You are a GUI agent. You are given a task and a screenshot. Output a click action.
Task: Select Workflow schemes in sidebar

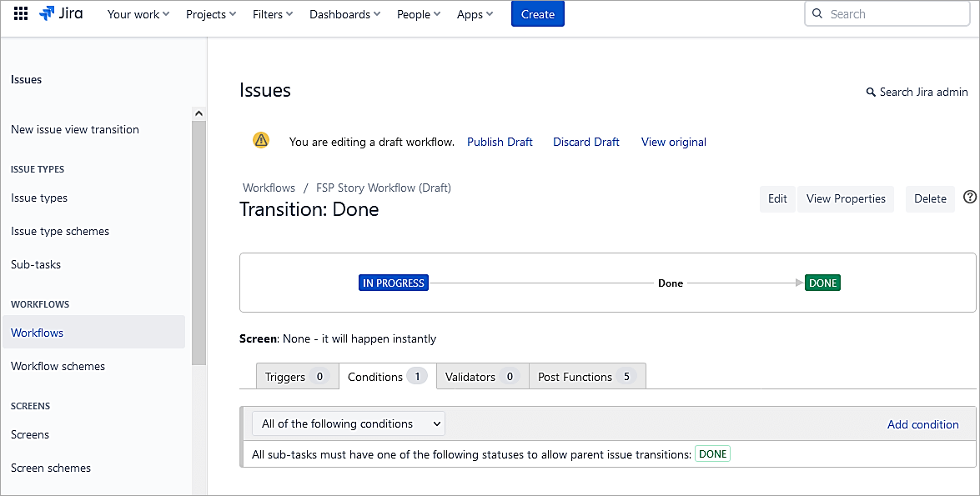(58, 366)
